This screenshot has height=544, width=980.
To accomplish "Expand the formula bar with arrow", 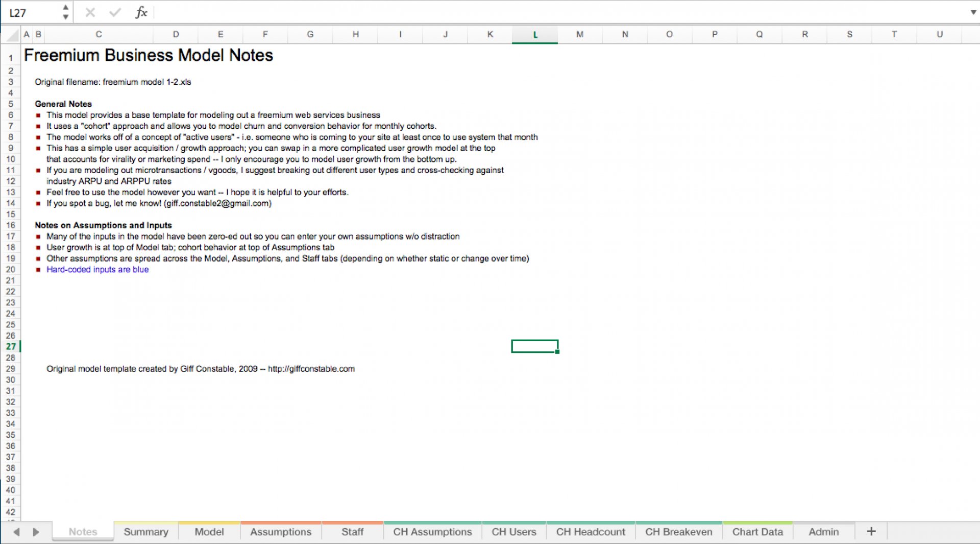I will (973, 12).
